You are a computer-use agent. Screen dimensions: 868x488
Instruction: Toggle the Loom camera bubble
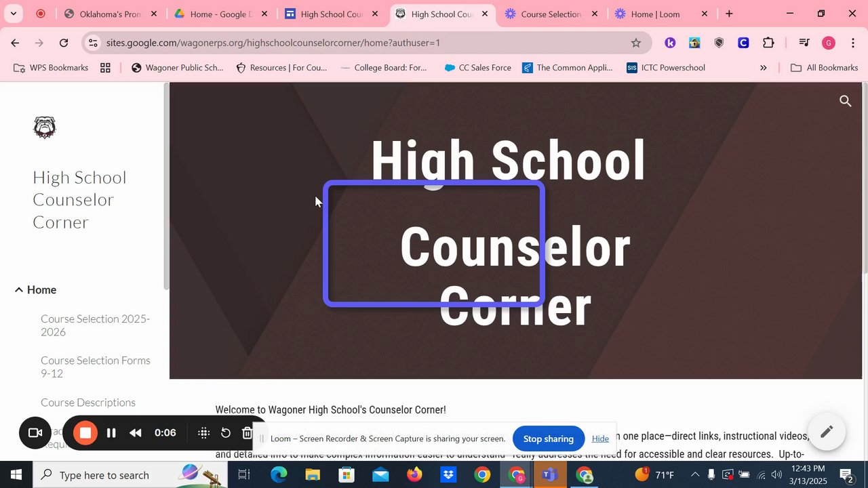click(x=35, y=433)
